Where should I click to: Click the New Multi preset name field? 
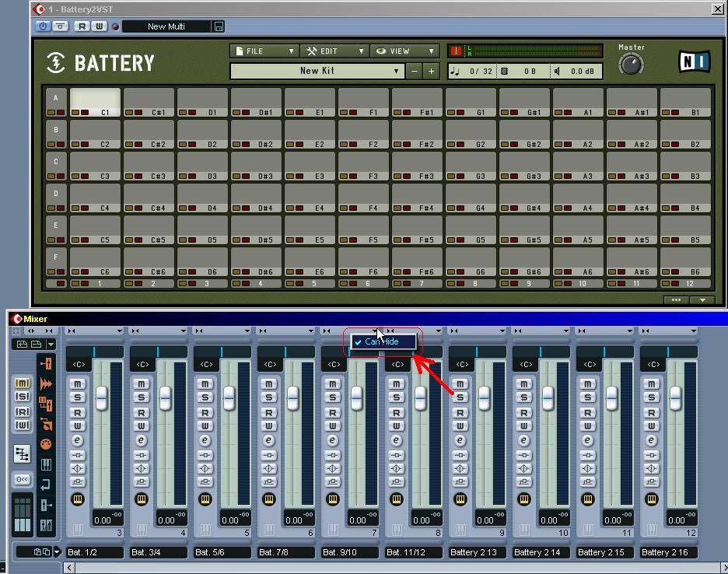(x=166, y=26)
